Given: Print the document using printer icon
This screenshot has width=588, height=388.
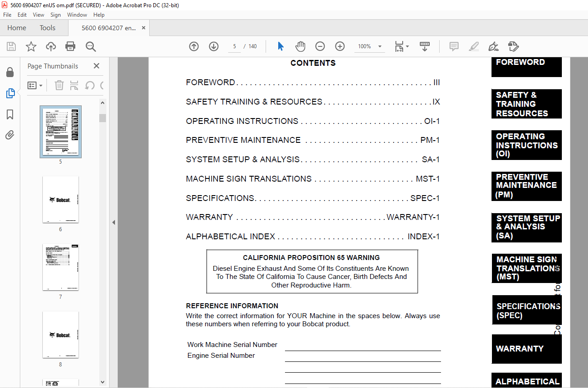Looking at the screenshot, I should point(70,46).
